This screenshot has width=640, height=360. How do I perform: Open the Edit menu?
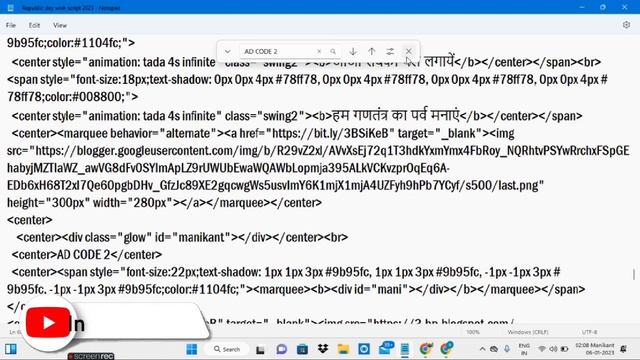point(34,25)
